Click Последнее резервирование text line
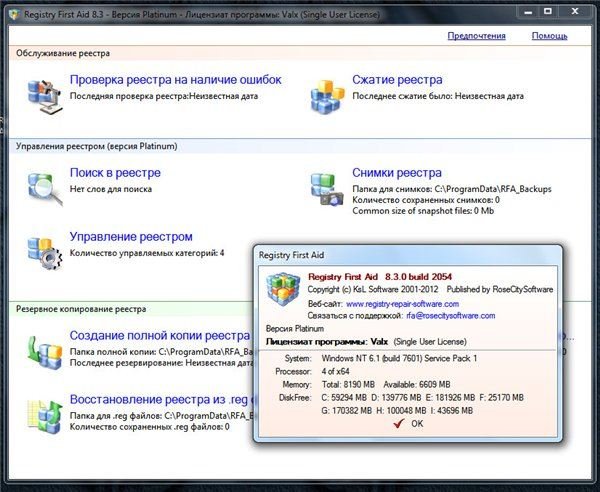Viewport: 600px width, 492px height. point(161,363)
